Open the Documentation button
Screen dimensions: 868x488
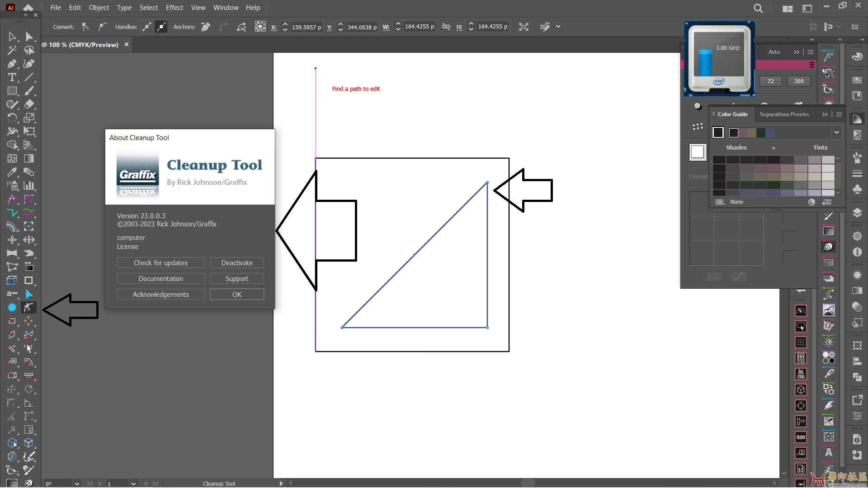click(160, 279)
